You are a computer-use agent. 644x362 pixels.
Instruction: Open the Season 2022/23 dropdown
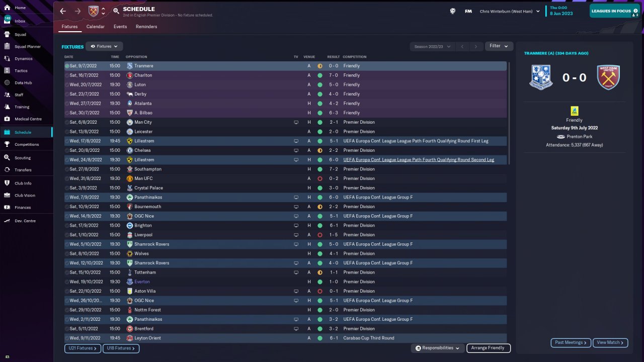point(432,46)
